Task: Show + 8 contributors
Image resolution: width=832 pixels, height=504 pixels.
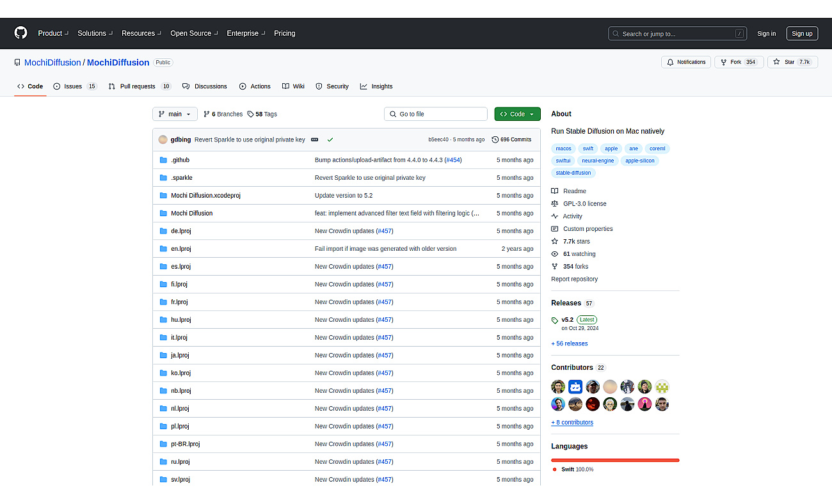Action: pyautogui.click(x=572, y=422)
